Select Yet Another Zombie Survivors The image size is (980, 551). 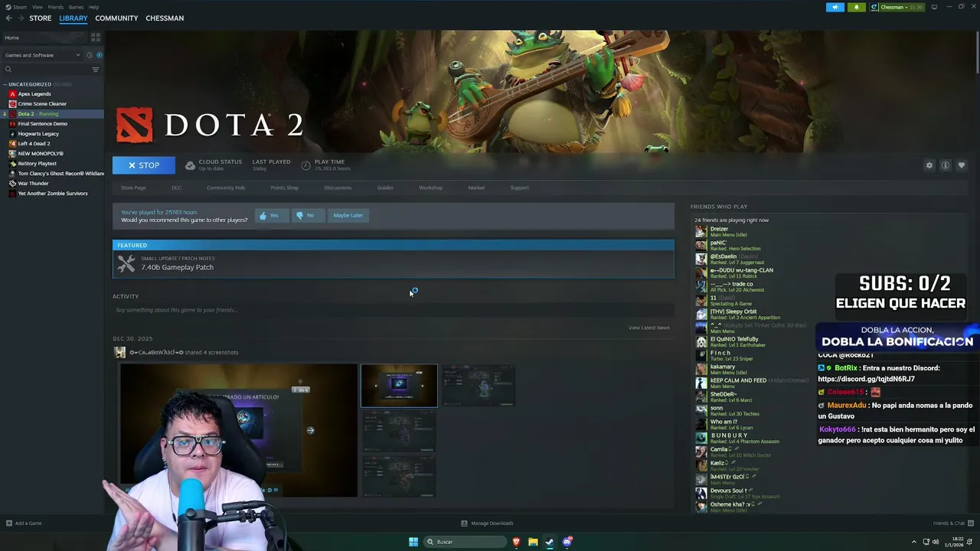click(x=52, y=194)
